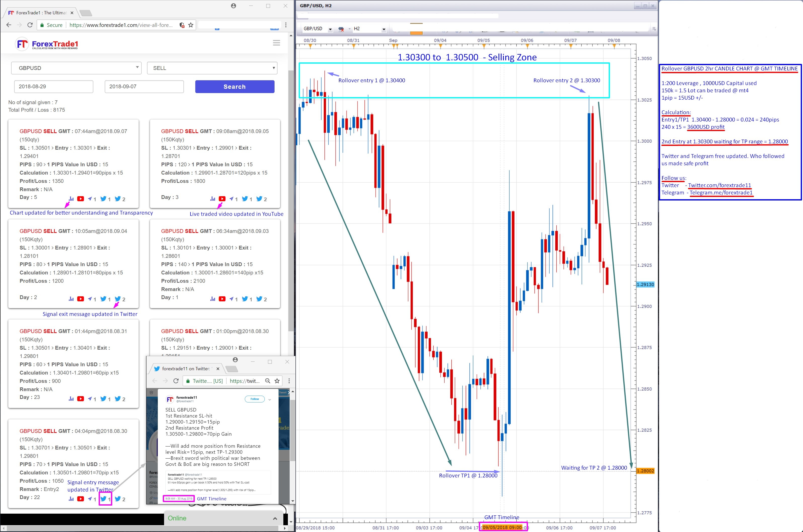Click the unlink chart icon in chart toolbar
The image size is (803, 532).
pos(341,29)
